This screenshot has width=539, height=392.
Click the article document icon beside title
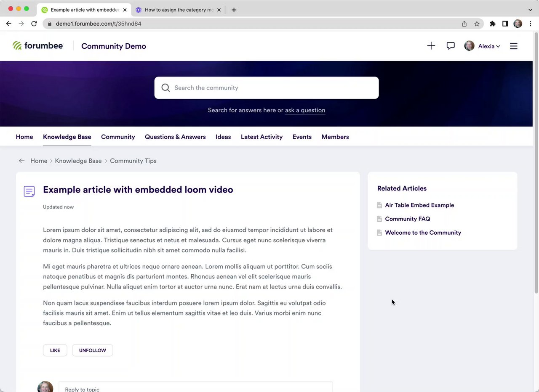click(29, 191)
